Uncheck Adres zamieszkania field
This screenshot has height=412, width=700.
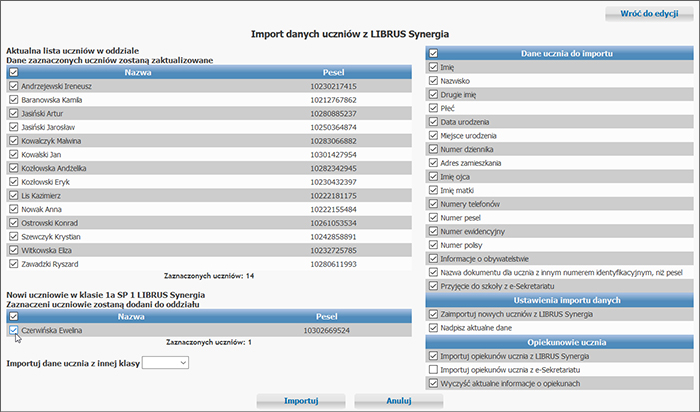point(433,162)
